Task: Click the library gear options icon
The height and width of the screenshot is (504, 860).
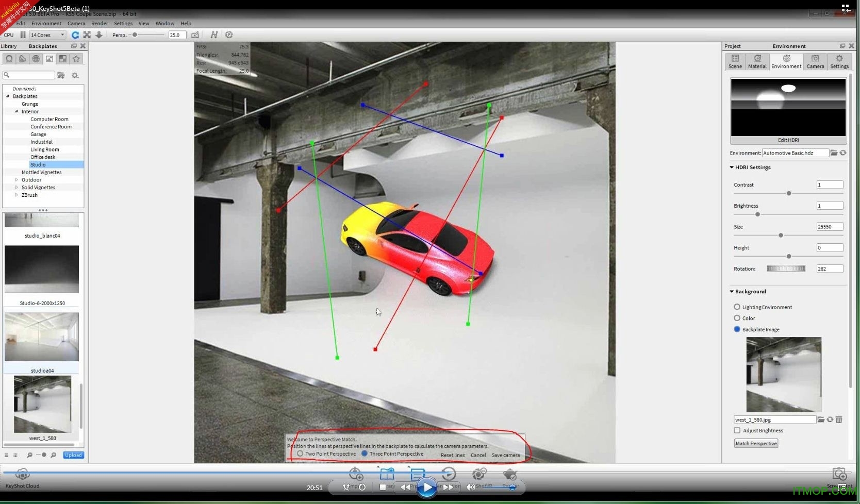Action: (x=75, y=75)
